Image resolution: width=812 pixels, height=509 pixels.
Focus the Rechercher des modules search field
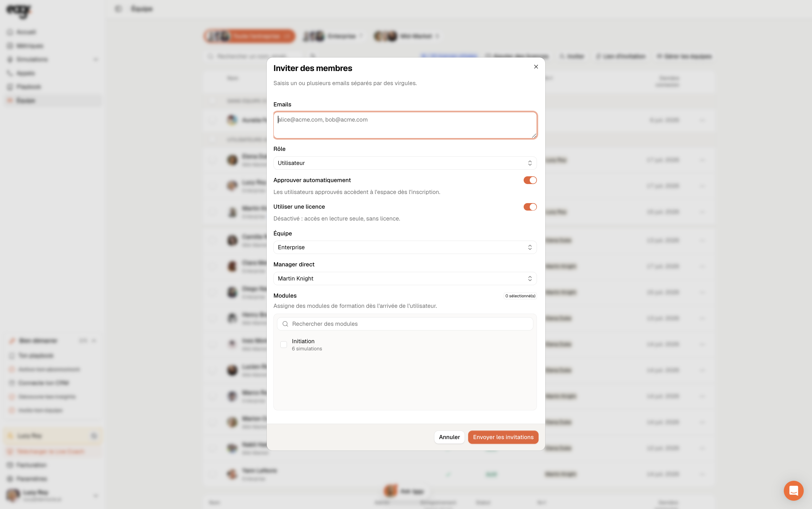[405, 324]
